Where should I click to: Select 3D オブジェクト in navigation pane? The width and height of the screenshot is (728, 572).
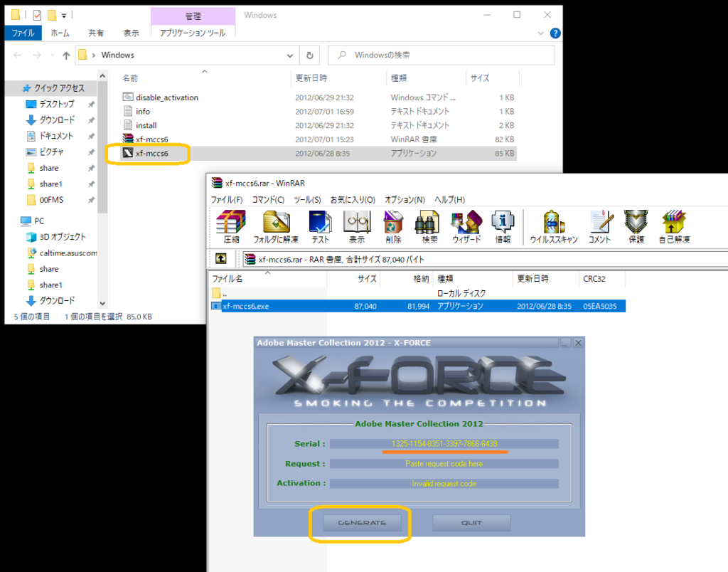[55, 237]
